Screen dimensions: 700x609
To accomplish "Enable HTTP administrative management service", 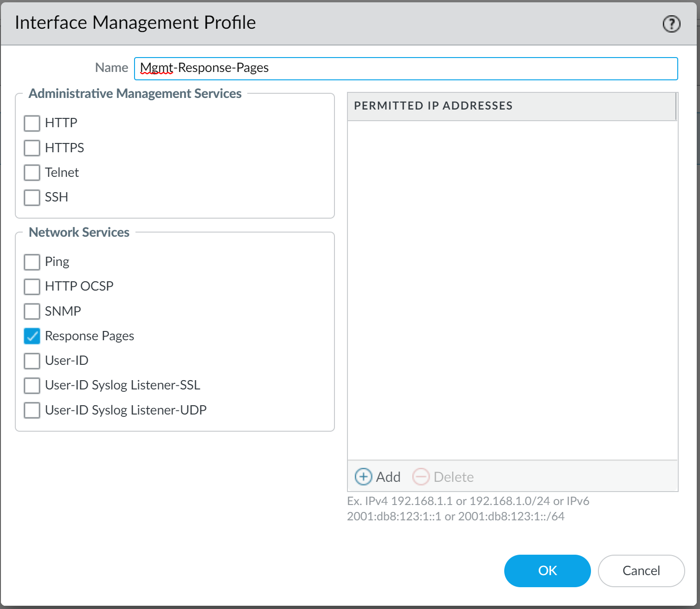I will pos(32,123).
